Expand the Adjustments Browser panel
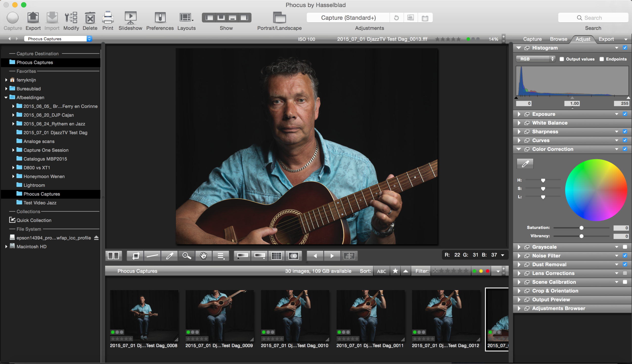The width and height of the screenshot is (632, 364). click(519, 308)
